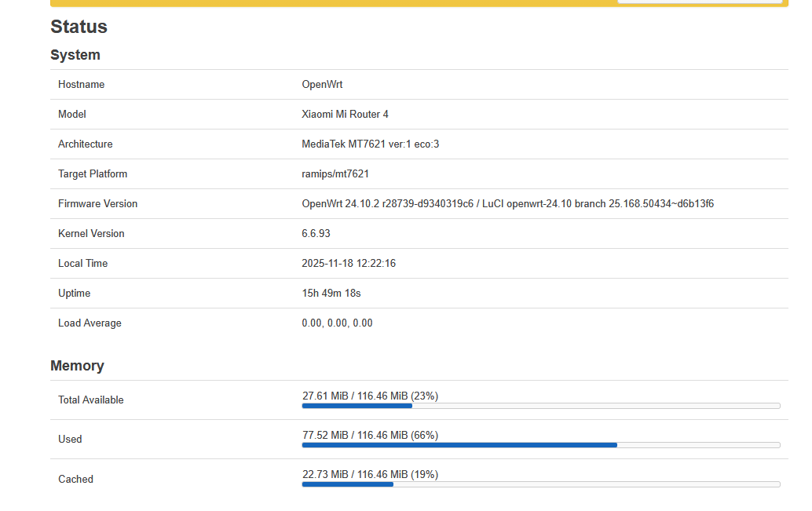
Task: Click the white box in the yellow banner
Action: coord(699,2)
